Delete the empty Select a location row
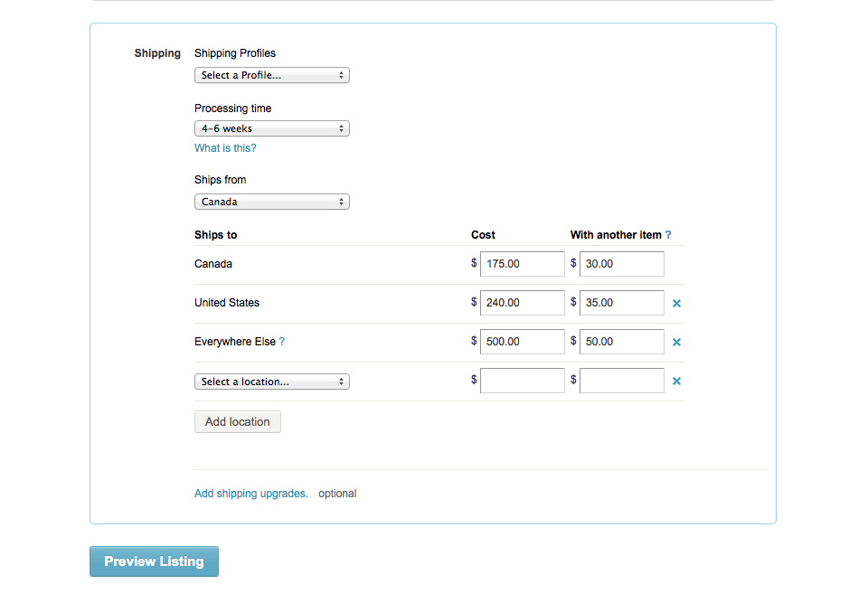This screenshot has height=603, width=868. pos(676,381)
